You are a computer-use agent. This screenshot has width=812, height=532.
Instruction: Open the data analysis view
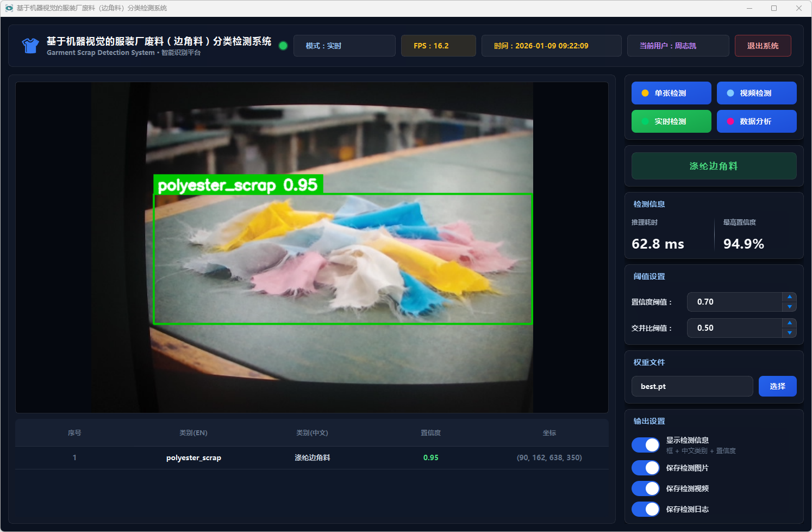coord(756,121)
